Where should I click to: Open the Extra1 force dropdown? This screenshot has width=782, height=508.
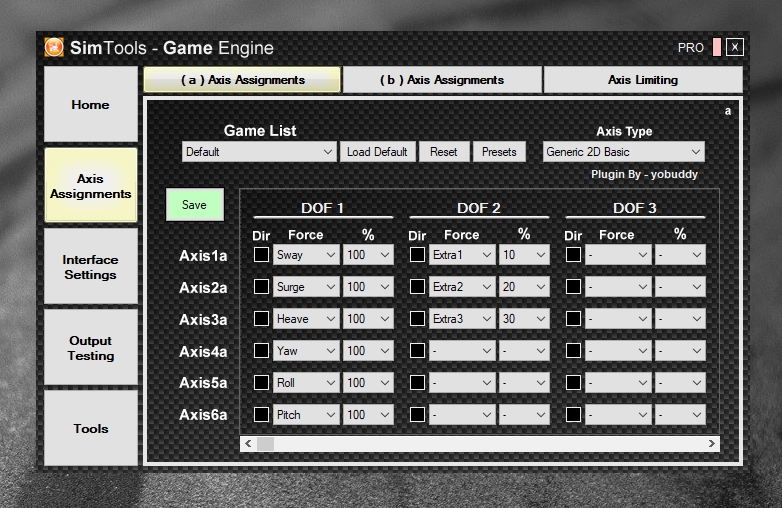tap(462, 255)
